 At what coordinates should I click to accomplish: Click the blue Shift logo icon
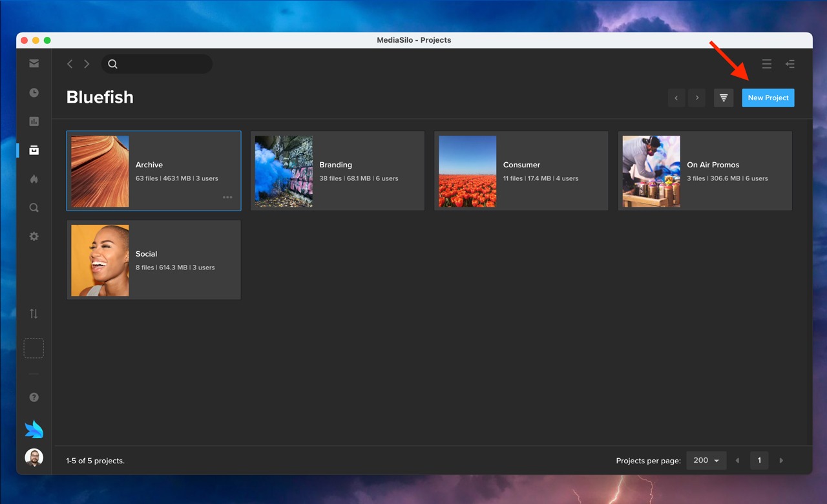point(34,429)
